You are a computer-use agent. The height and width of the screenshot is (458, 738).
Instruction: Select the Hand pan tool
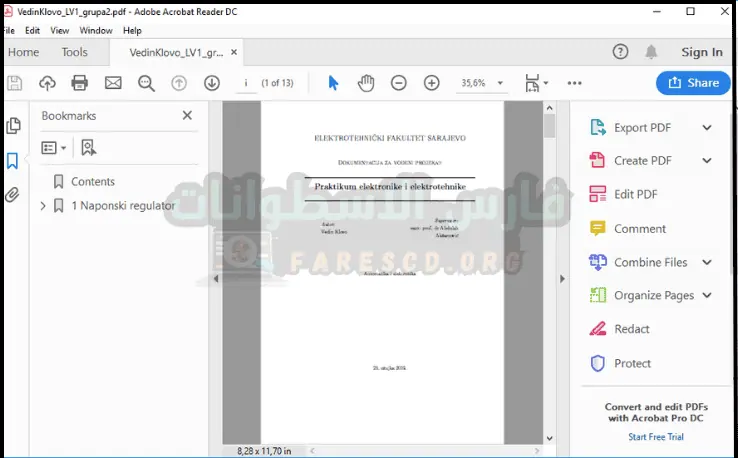click(366, 83)
